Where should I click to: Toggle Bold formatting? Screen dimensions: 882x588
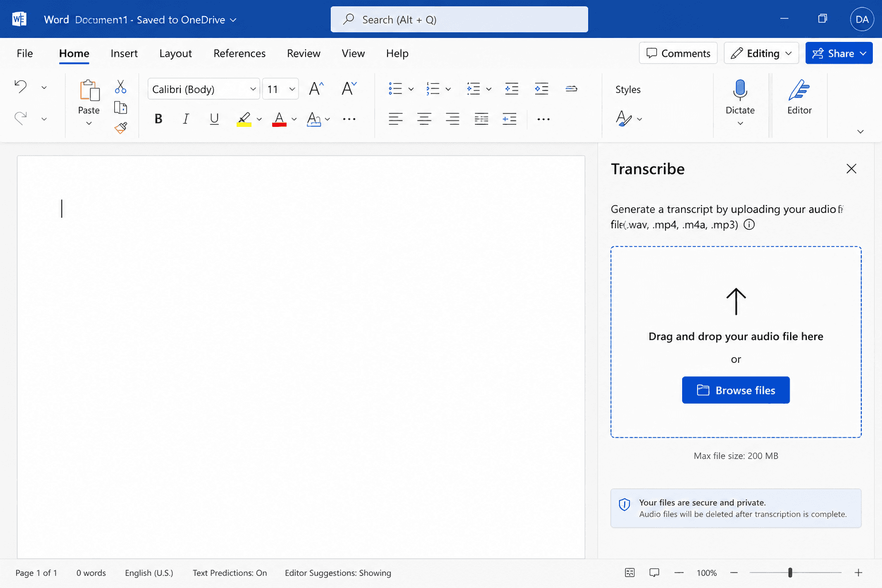(x=158, y=119)
